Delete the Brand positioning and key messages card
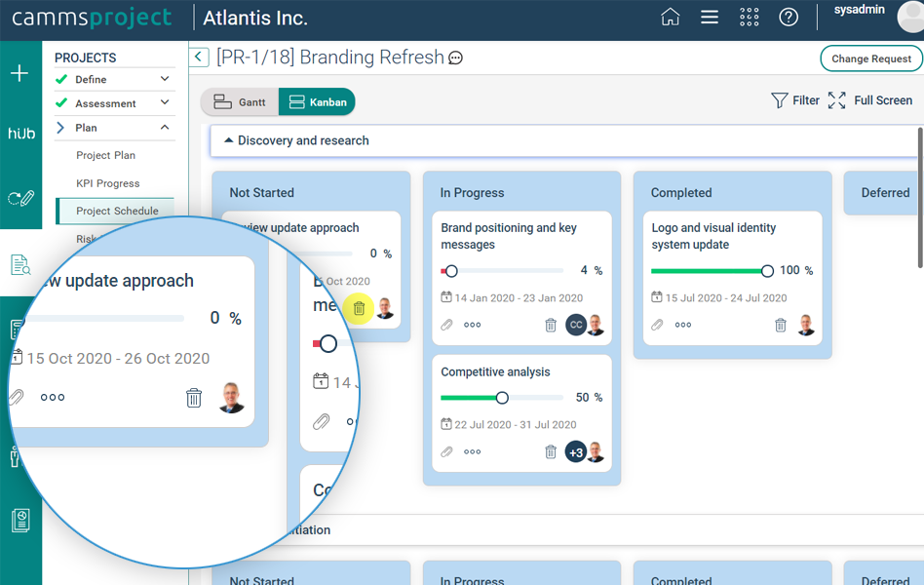Screen dimensions: 924x585 (551, 325)
